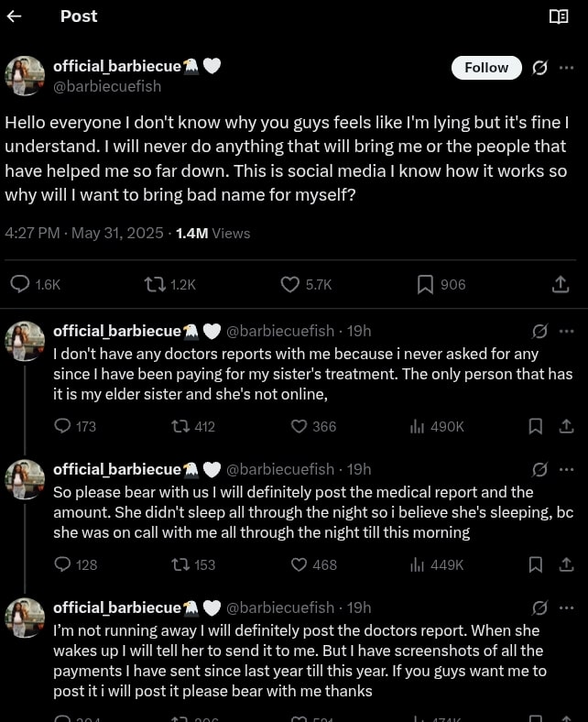Screen dimensions: 588x722
Task: Click the back arrow at top
Action: [14, 16]
